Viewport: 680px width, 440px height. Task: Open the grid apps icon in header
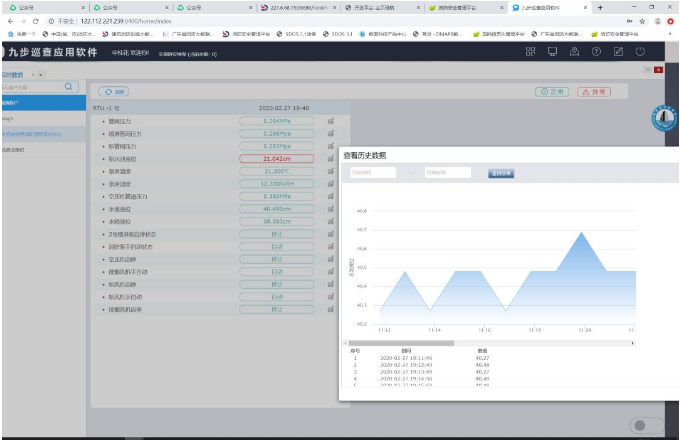(530, 52)
